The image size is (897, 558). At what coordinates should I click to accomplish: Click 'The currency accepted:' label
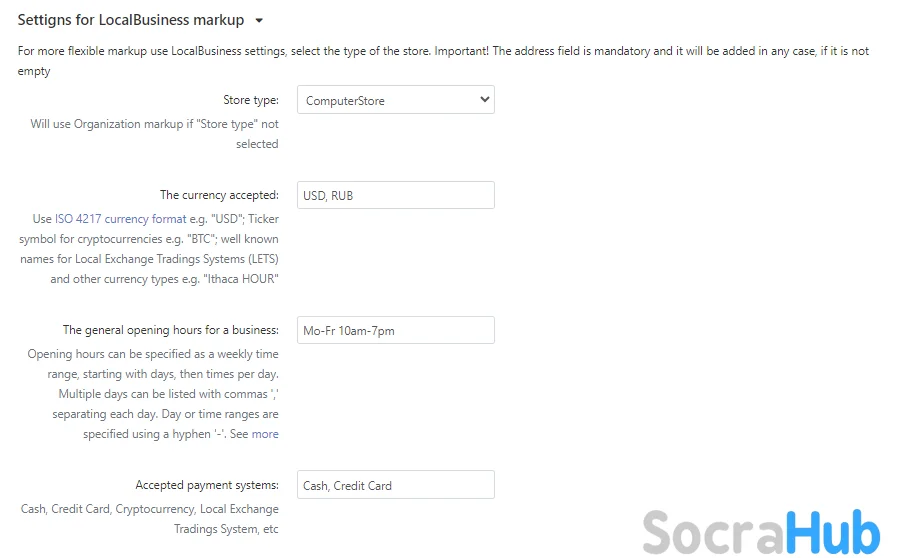tap(219, 195)
